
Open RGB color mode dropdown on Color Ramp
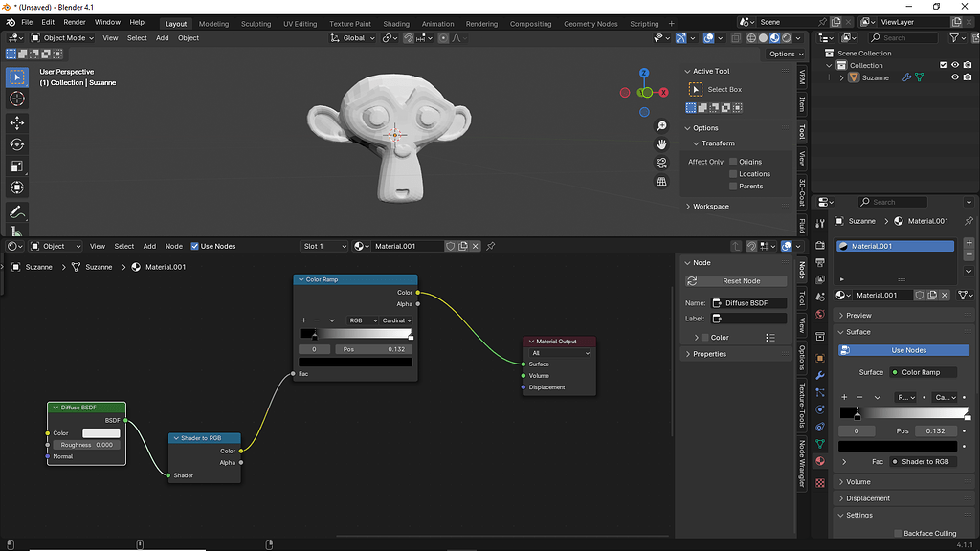363,320
